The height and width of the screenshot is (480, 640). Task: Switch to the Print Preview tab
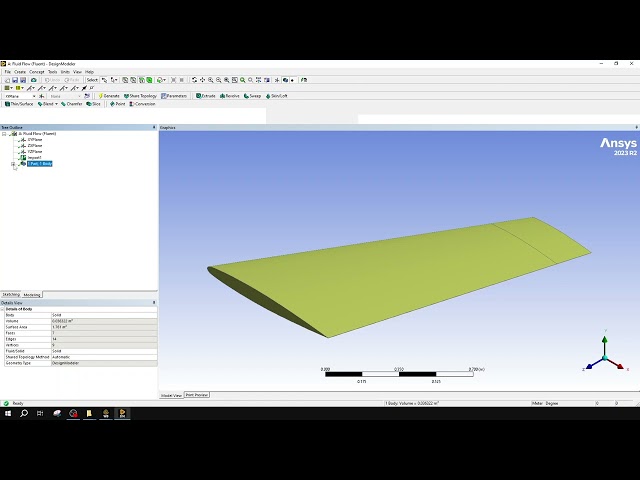point(197,395)
